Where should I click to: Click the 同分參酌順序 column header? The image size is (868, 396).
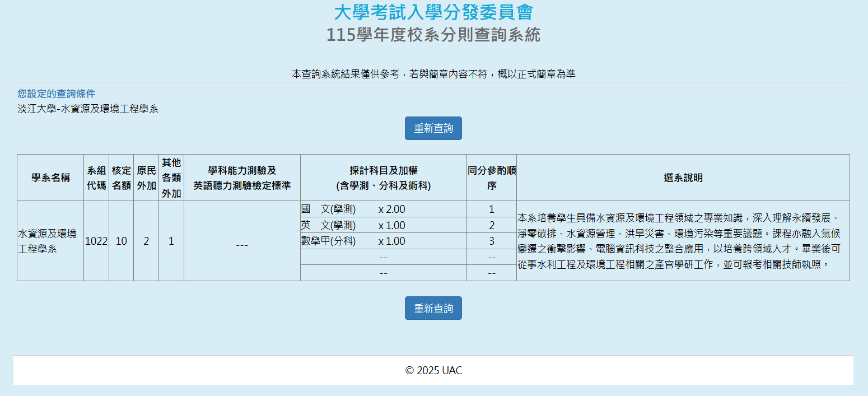[x=492, y=178]
